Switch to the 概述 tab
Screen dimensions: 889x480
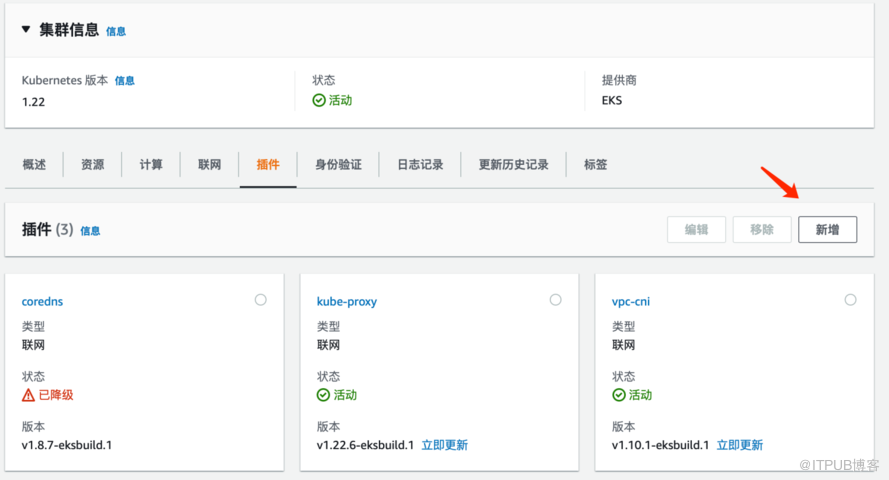click(x=34, y=165)
